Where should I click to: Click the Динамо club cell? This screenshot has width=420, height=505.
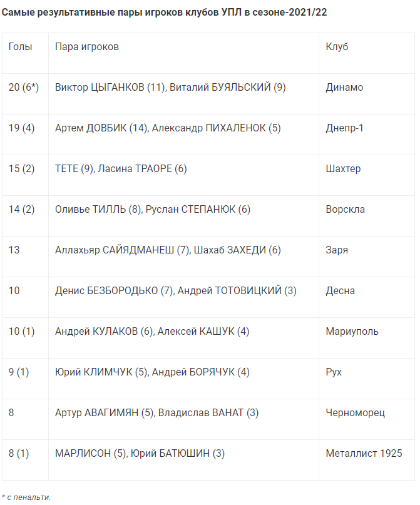344,88
